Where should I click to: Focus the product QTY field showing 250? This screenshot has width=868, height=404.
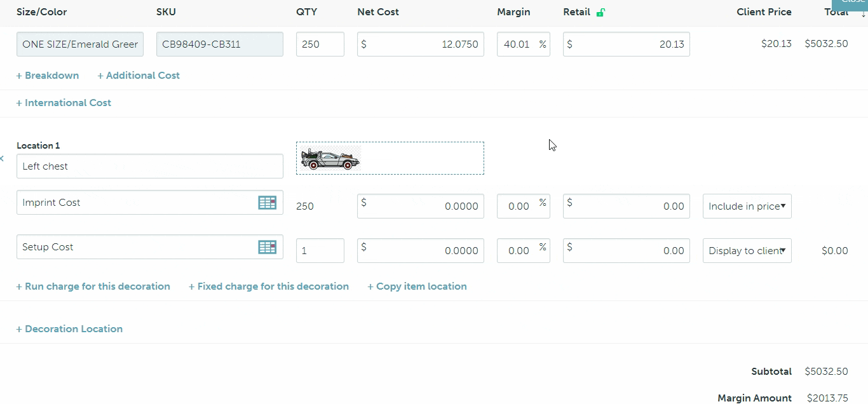pyautogui.click(x=320, y=44)
